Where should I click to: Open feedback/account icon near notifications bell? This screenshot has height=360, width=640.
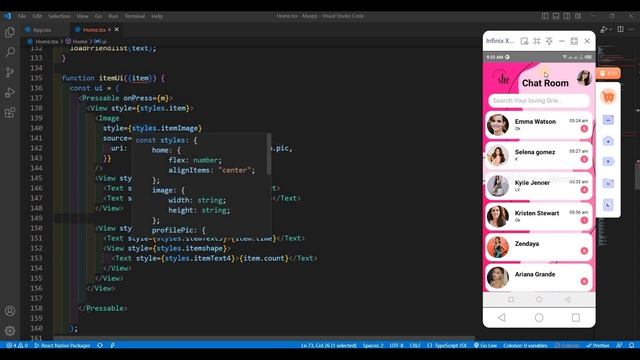click(x=619, y=345)
